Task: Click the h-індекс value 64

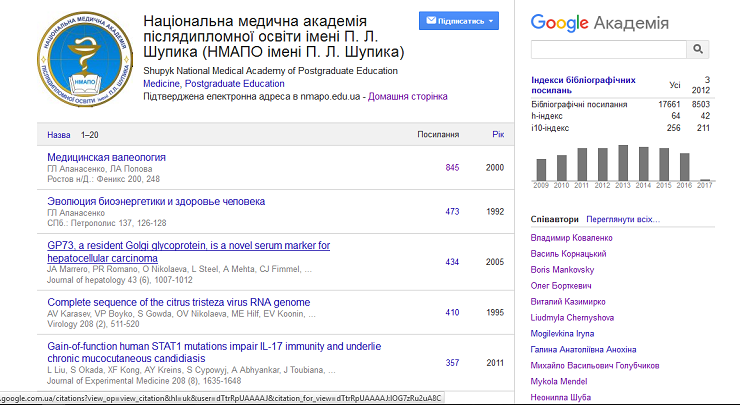Action: (675, 116)
